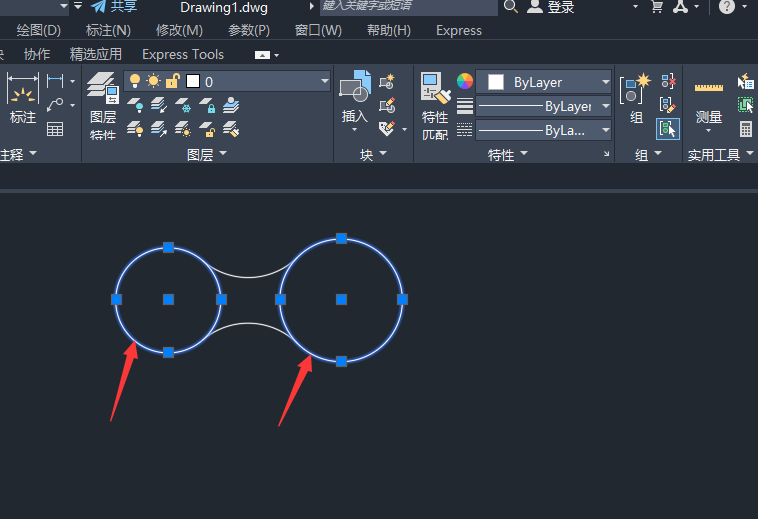
Task: Click the layer Unlock icon with yellow padlock
Action: click(x=207, y=129)
